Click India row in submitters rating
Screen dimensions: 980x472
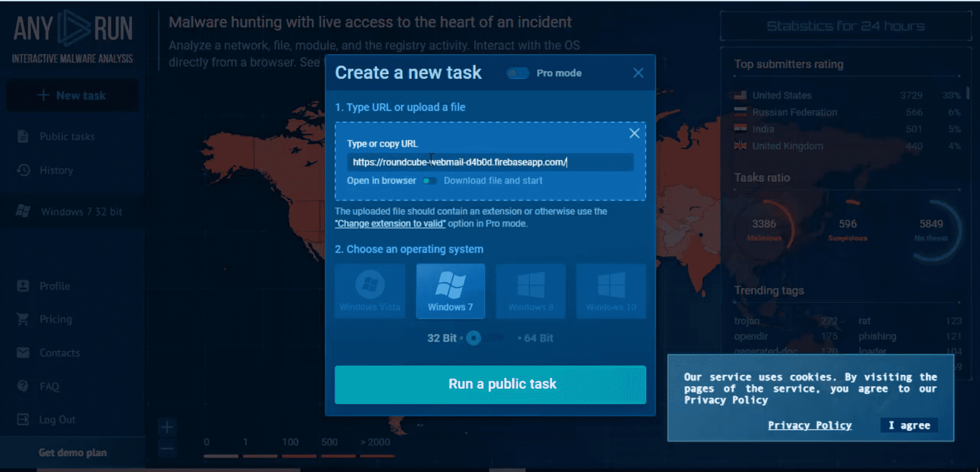coord(847,129)
